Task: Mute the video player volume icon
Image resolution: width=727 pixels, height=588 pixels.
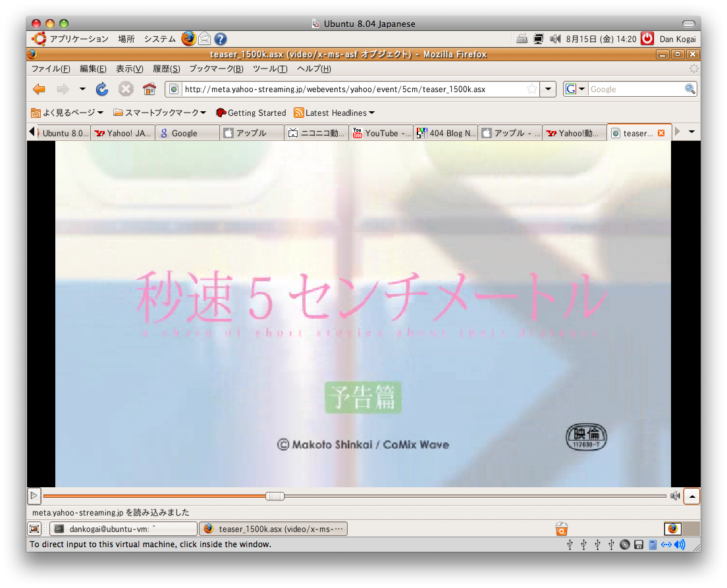Action: 675,496
